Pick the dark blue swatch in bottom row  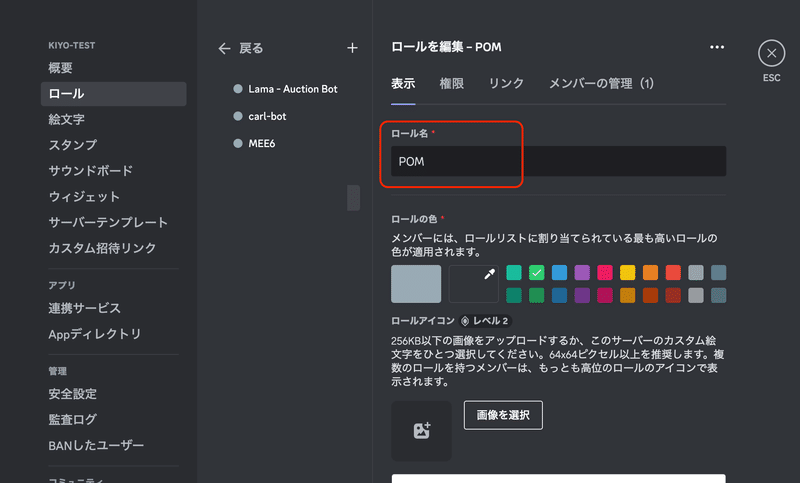(559, 295)
